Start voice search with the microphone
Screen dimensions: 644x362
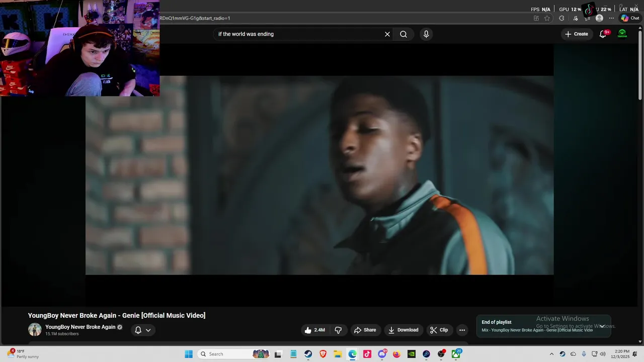pyautogui.click(x=426, y=34)
